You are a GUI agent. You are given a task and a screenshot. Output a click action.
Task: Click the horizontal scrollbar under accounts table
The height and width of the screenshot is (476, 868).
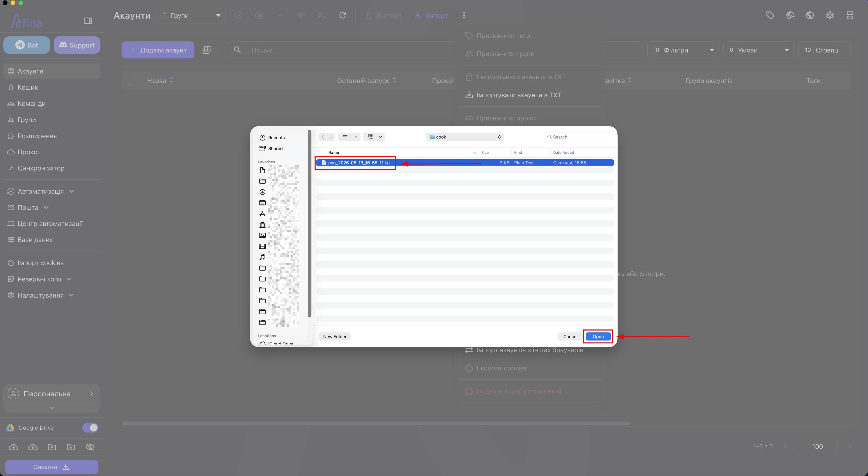[x=376, y=423]
